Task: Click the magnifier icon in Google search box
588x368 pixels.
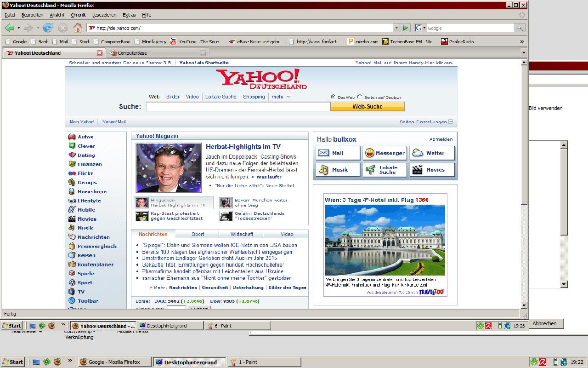Action: pos(520,28)
